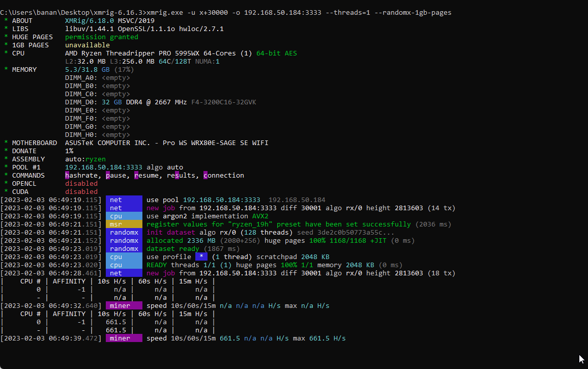
Task: Click the 'ryzen_19h' preset log message
Action: pyautogui.click(x=278, y=224)
